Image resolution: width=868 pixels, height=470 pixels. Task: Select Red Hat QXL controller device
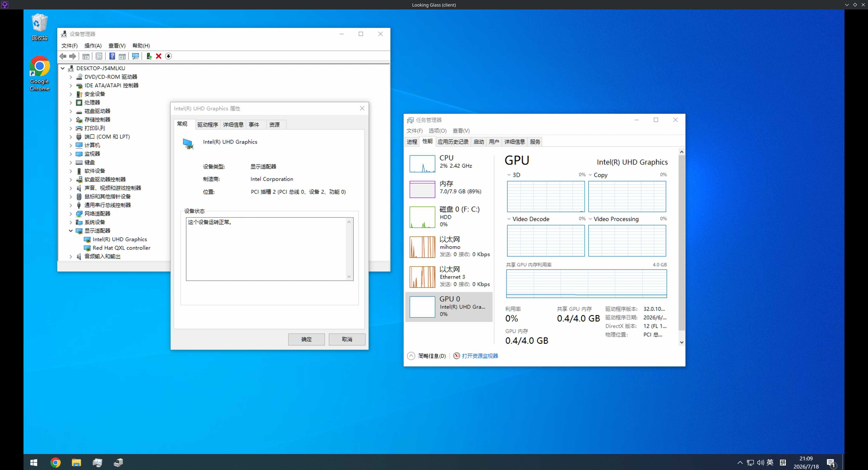[x=121, y=248]
